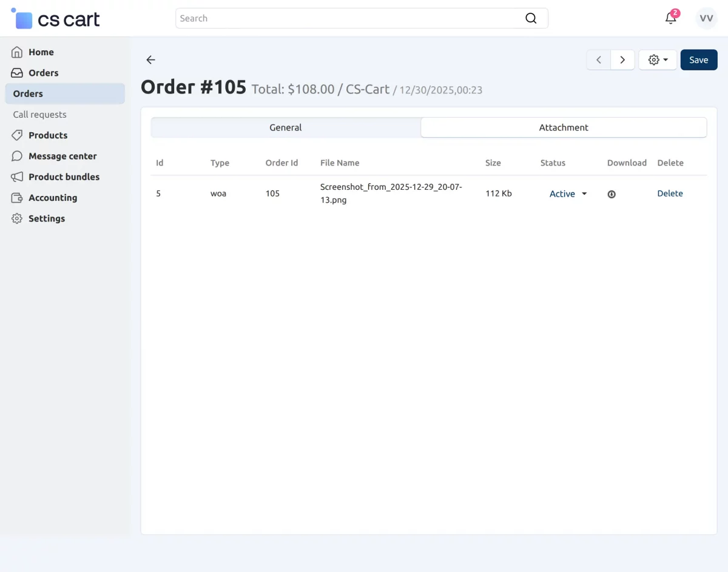This screenshot has height=572, width=728.
Task: Delete the attachment using the Delete link
Action: coord(670,193)
